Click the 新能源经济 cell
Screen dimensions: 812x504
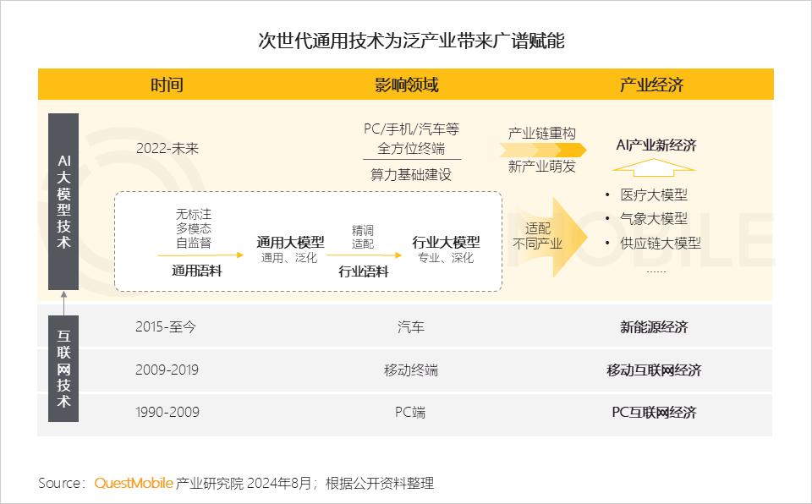(x=654, y=327)
